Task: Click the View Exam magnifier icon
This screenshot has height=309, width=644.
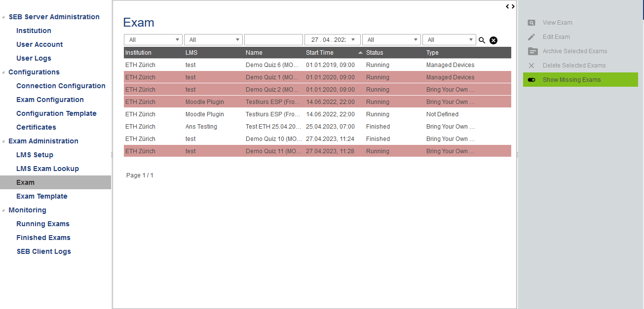Action: click(x=531, y=23)
